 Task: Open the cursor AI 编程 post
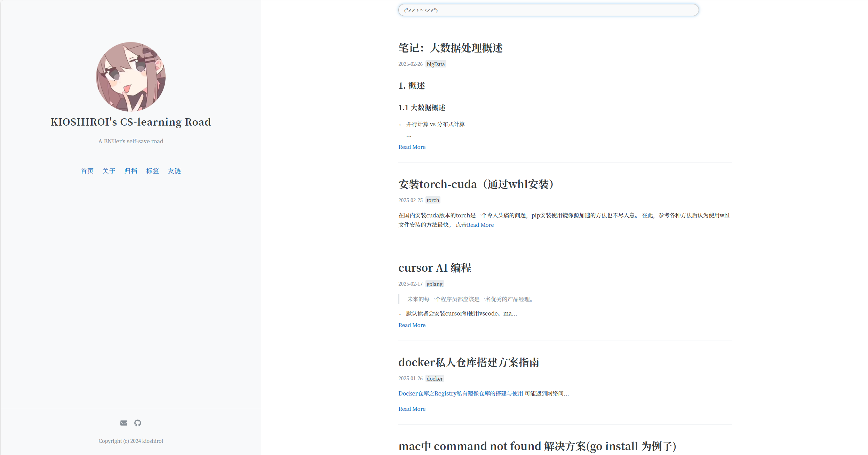[435, 268]
